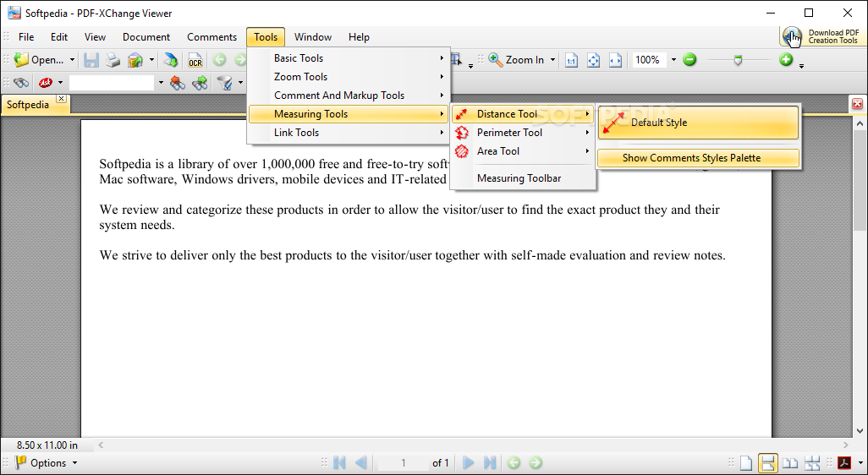
Task: Go to next page arrow
Action: [468, 463]
